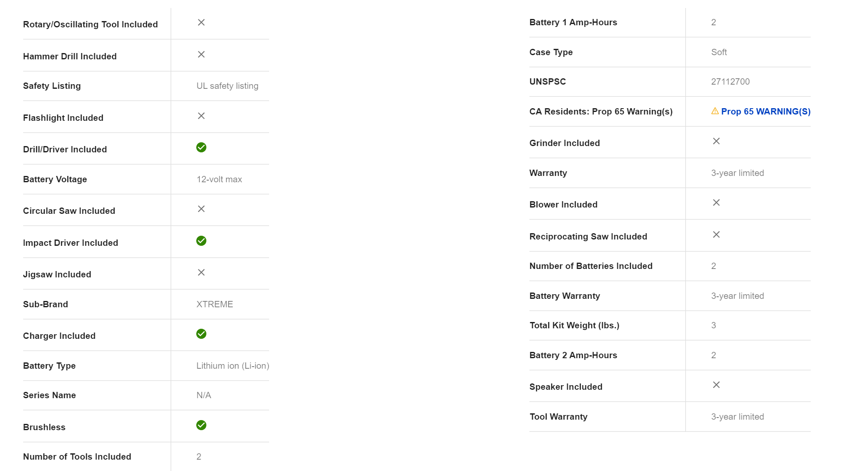This screenshot has height=471, width=868.
Task: Click green checkmark next to Impact Driver Included
Action: click(201, 241)
